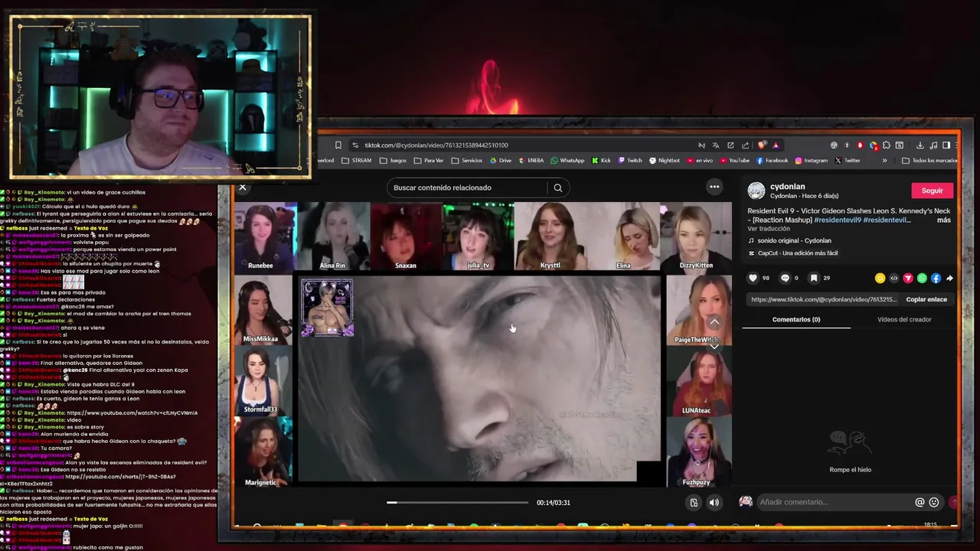The height and width of the screenshot is (551, 980).
Task: Toggle the browser sidebar panel icon
Action: point(946,145)
